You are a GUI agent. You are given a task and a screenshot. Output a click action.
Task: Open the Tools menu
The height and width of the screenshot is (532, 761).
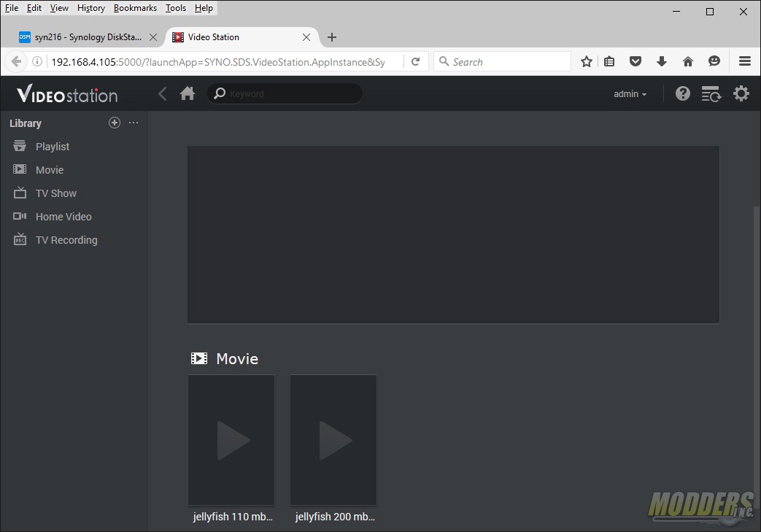pos(176,8)
